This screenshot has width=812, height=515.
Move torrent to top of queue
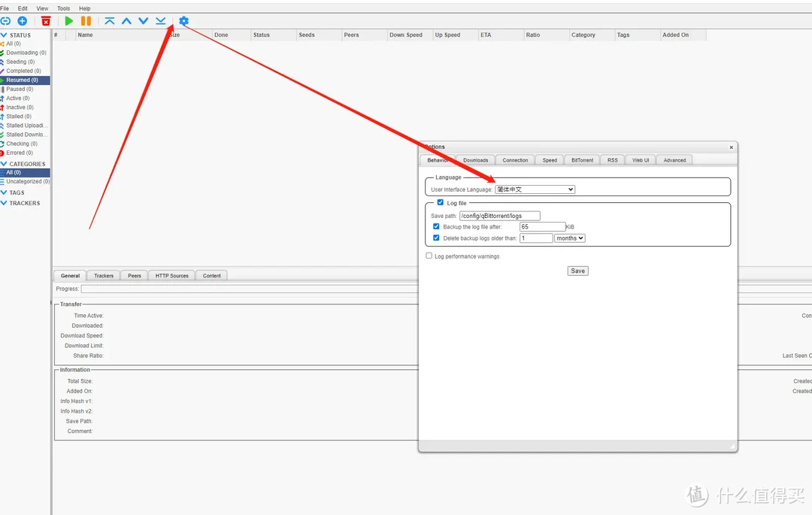click(110, 21)
